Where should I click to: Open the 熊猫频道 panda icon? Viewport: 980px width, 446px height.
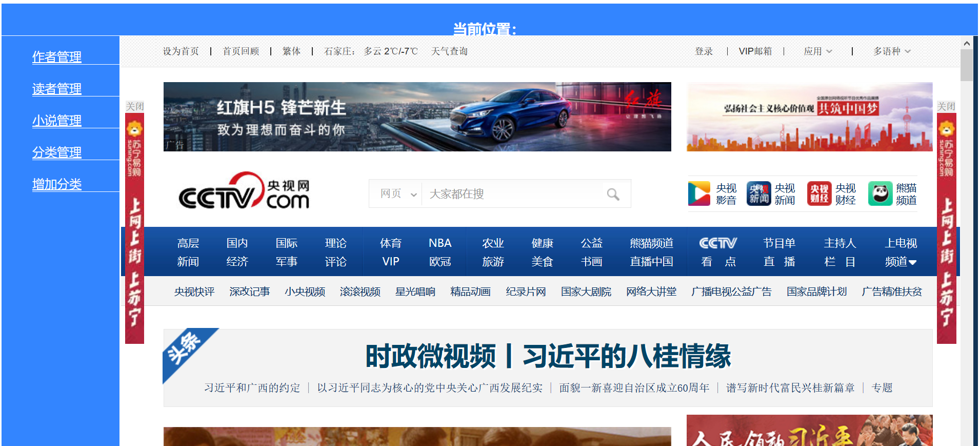click(880, 193)
